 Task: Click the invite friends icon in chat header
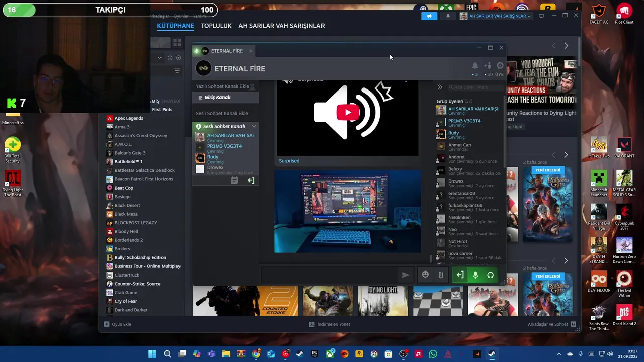point(488,66)
